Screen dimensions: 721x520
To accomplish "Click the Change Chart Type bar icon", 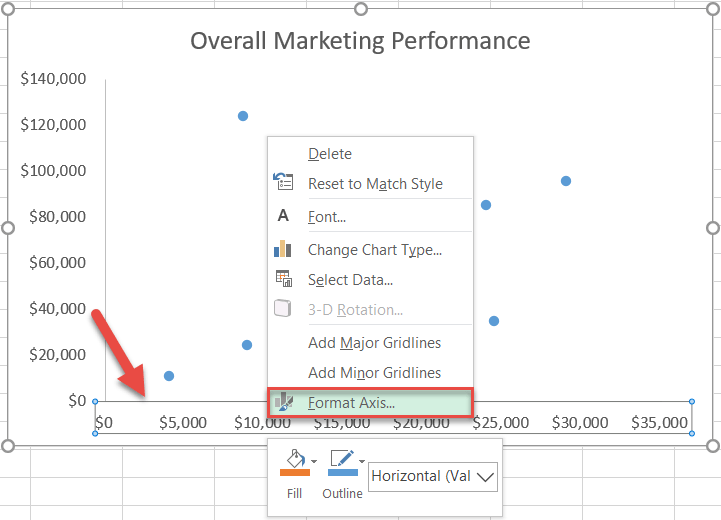I will (x=283, y=249).
